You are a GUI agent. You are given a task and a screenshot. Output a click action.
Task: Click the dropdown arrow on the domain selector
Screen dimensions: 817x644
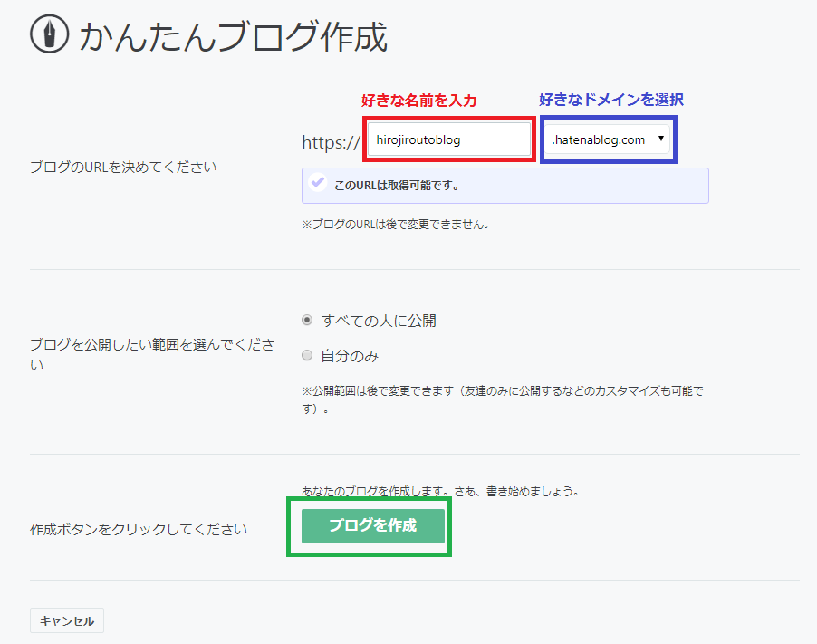[x=660, y=139]
